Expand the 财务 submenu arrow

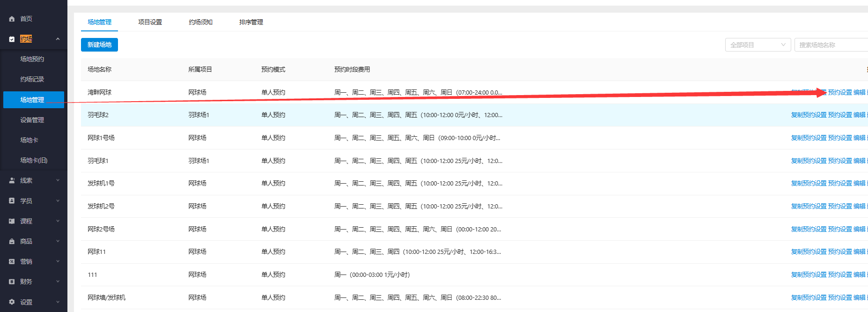(x=58, y=282)
